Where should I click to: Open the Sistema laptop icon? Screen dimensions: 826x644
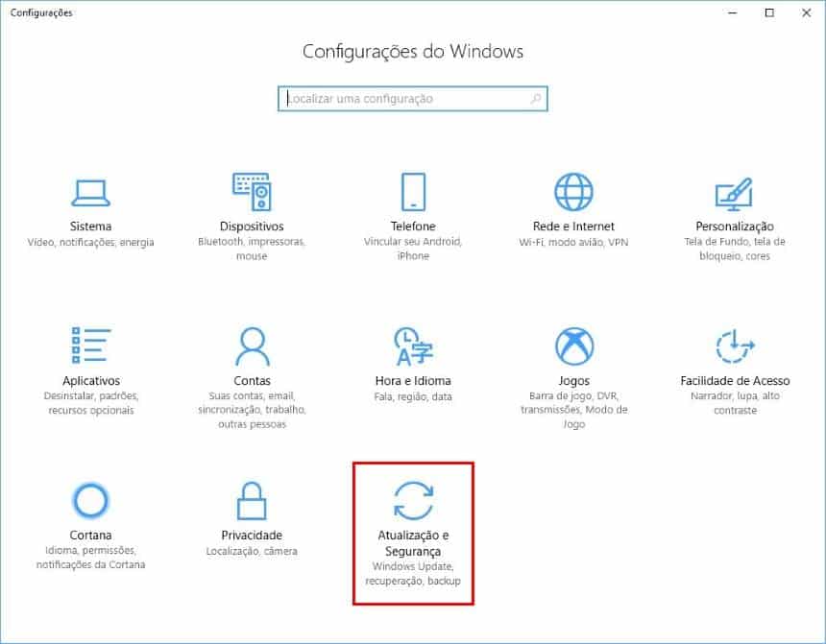click(90, 192)
